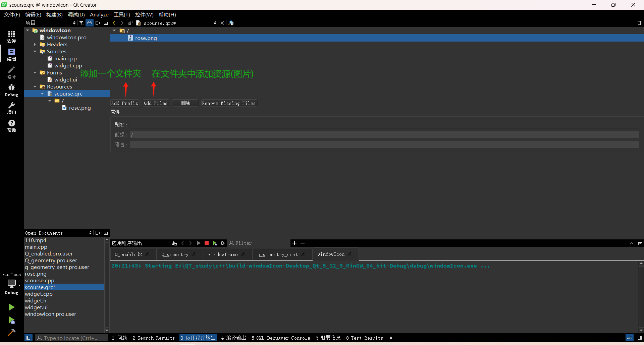
Task: Open the Analyze menu
Action: tap(99, 14)
